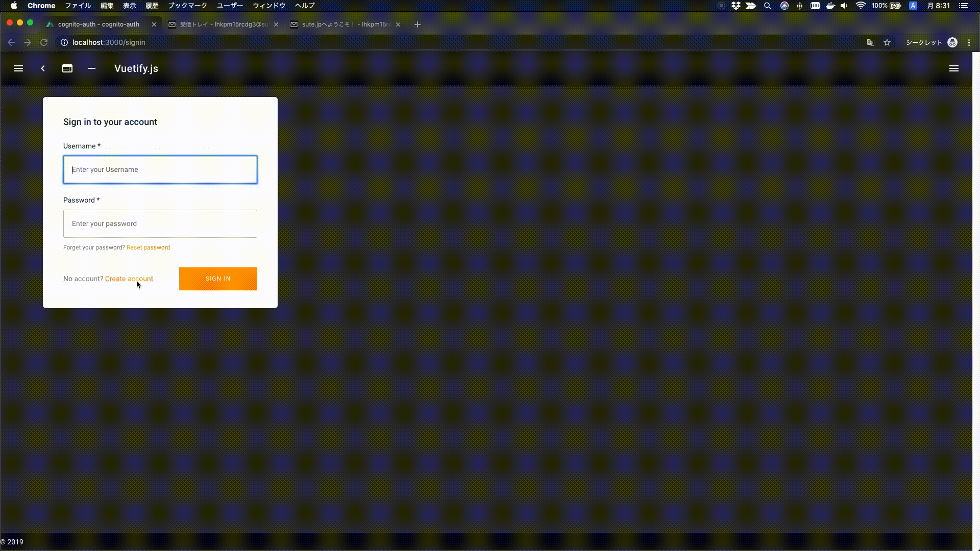Follow the Reset password link
Screen dimensions: 980x551
[x=148, y=247]
